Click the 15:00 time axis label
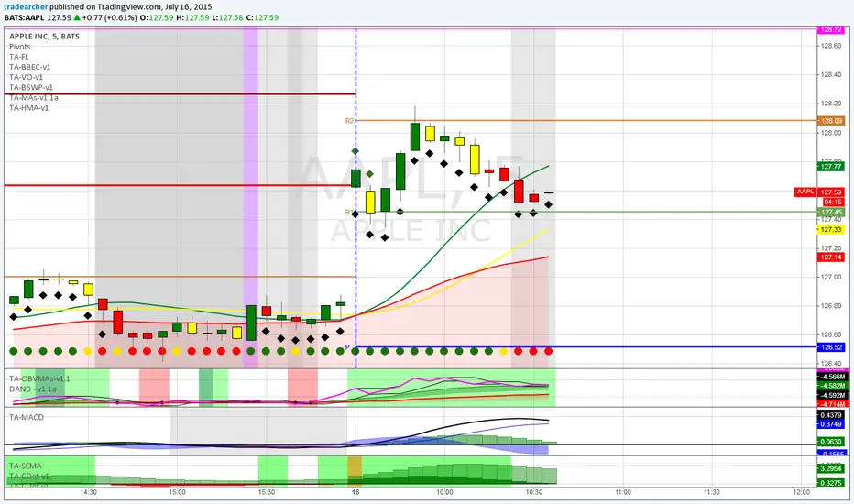Image resolution: width=854 pixels, height=504 pixels. (177, 492)
